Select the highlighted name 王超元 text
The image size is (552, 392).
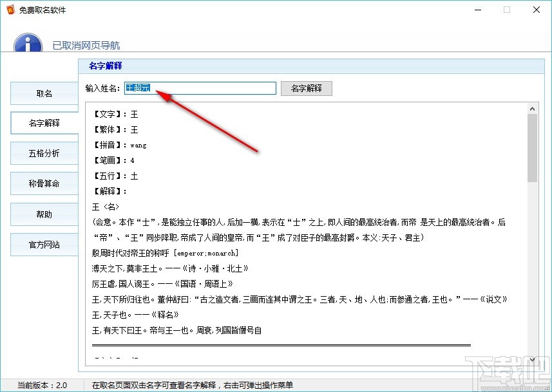click(x=139, y=88)
